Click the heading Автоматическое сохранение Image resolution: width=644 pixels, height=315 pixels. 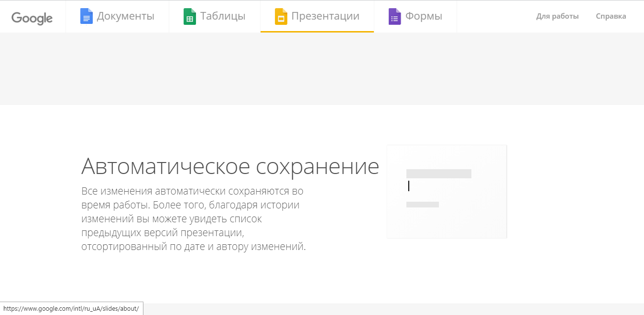pyautogui.click(x=230, y=166)
